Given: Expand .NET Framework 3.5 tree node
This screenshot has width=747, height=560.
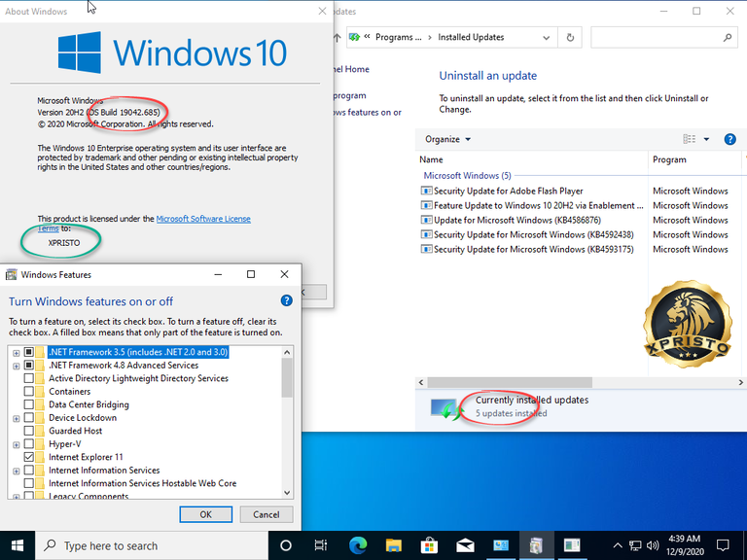Looking at the screenshot, I should (17, 353).
